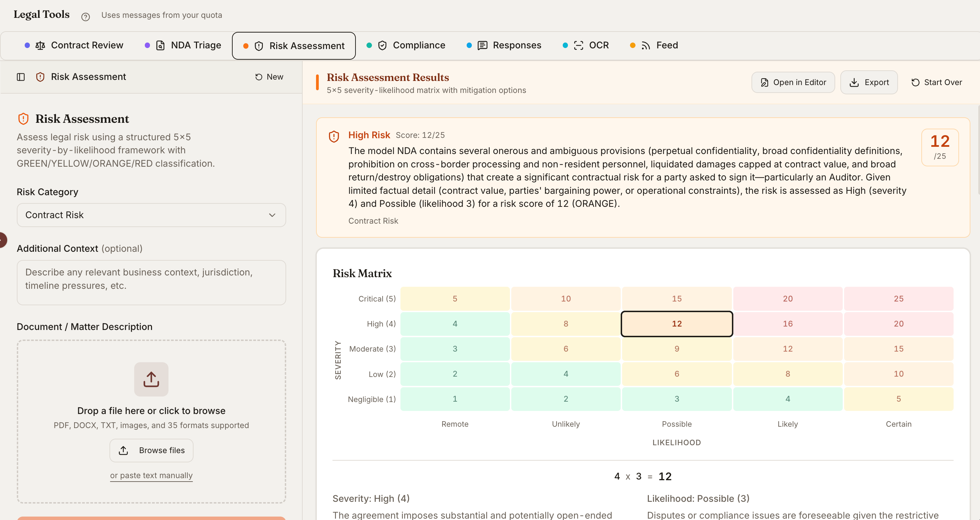The height and width of the screenshot is (520, 980).
Task: Click the shield alert icon in panel header
Action: (40, 77)
